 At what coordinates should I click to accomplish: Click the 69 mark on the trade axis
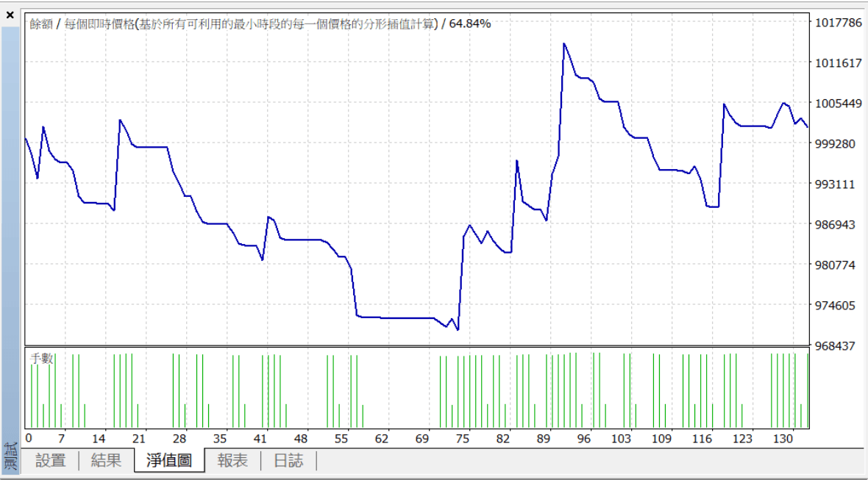(421, 439)
